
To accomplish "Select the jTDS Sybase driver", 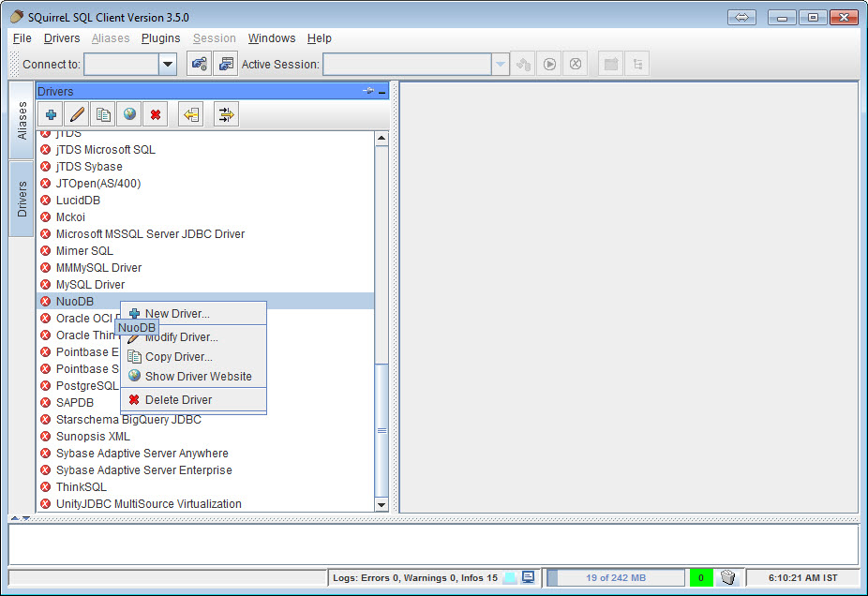I will click(205, 167).
